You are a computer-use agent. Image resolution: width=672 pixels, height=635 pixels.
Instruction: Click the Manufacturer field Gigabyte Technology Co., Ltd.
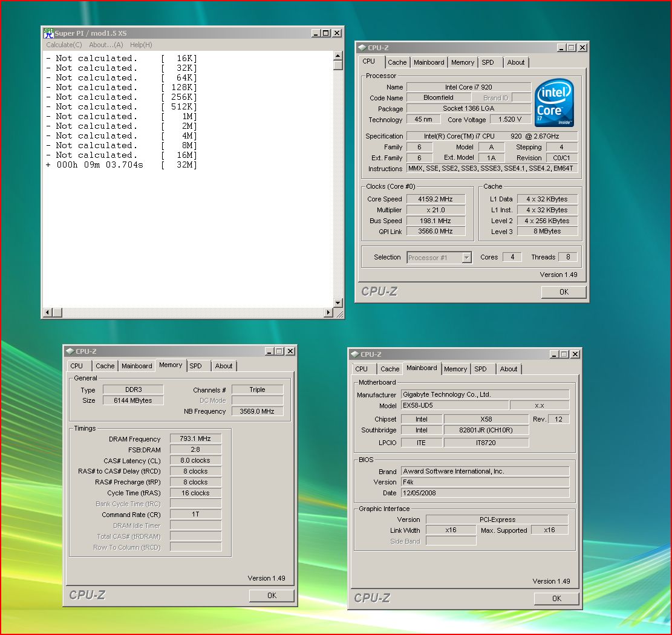pos(485,395)
